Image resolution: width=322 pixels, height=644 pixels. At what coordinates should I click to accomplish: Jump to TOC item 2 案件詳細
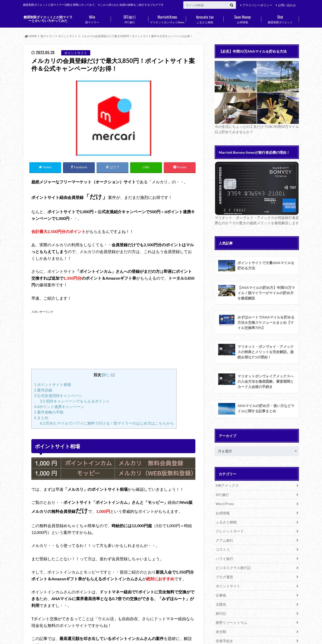click(43, 390)
